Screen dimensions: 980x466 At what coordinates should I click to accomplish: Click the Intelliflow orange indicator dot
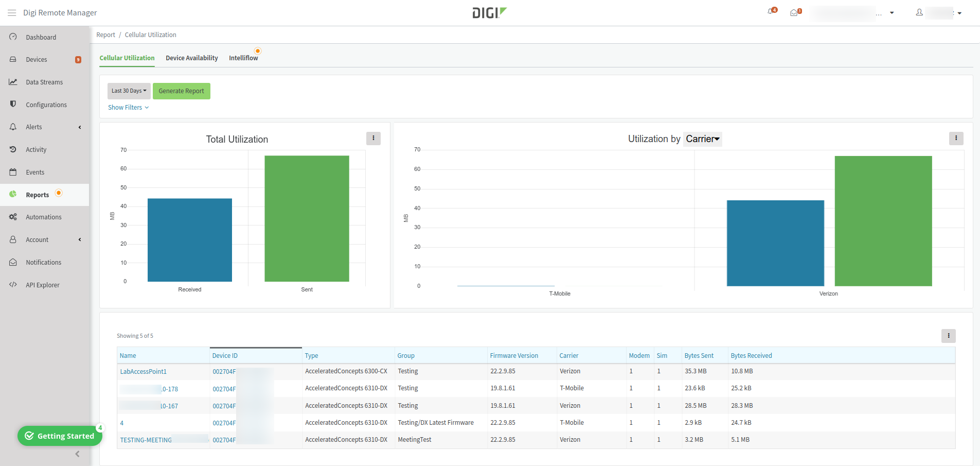pyautogui.click(x=258, y=51)
